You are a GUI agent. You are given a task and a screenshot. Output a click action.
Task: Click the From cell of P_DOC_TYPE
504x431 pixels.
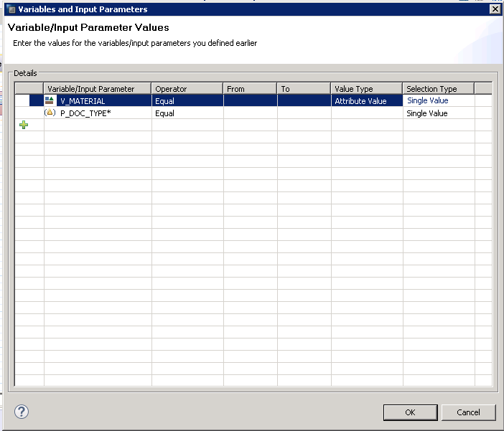click(251, 113)
